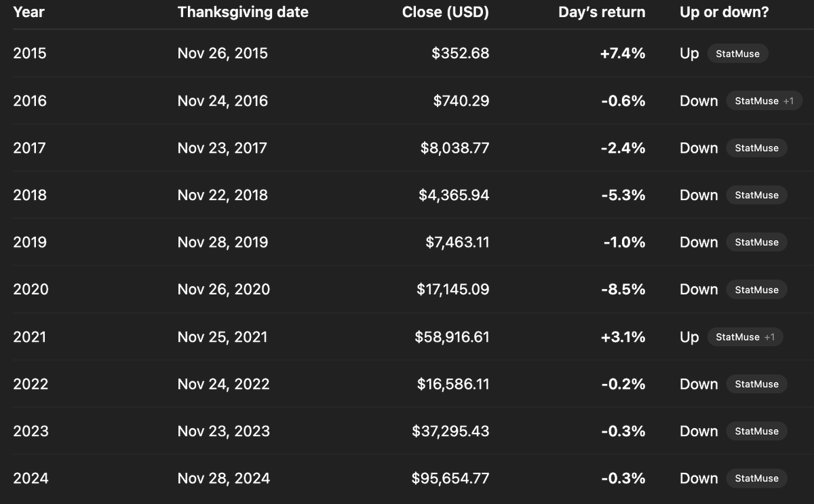Viewport: 814px width, 504px height.
Task: Click the StatMuse citation in 2017 row
Action: pyautogui.click(x=756, y=148)
